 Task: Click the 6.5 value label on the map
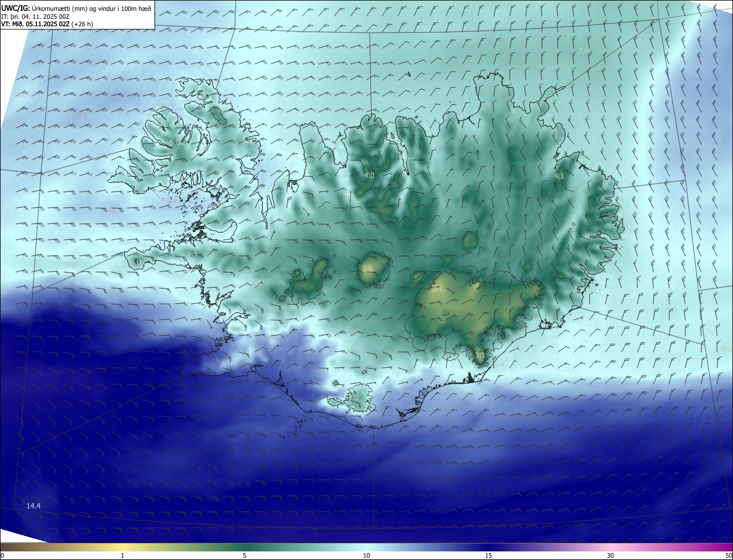[x=192, y=253]
